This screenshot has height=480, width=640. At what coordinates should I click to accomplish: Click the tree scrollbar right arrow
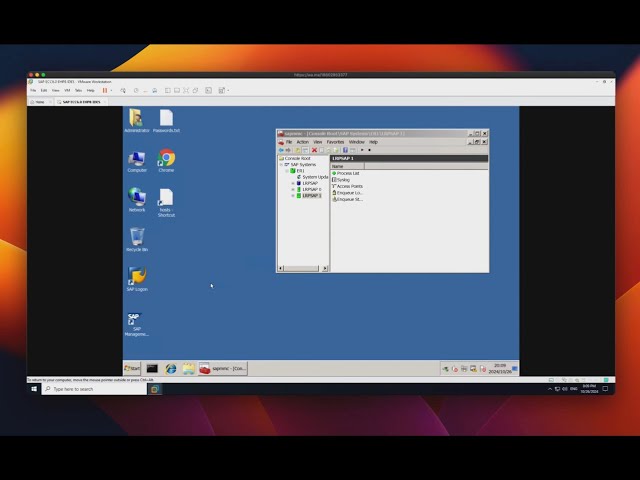(x=325, y=269)
